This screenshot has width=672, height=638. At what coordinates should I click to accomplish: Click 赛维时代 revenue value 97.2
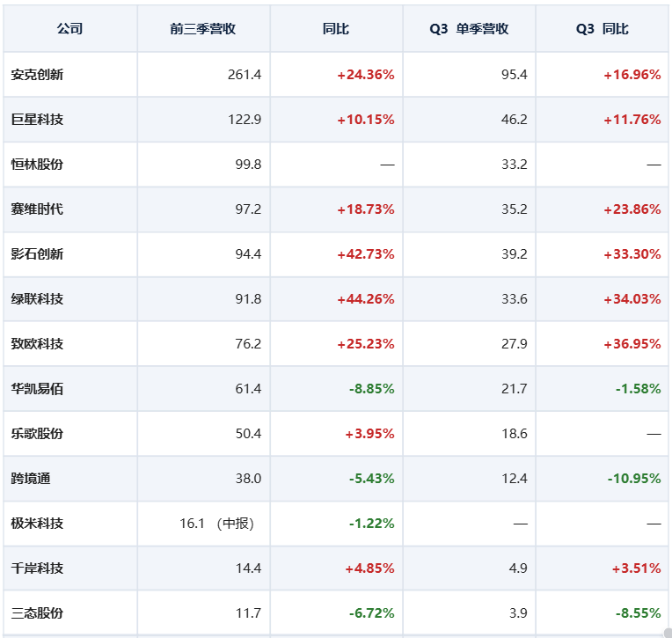coord(248,209)
